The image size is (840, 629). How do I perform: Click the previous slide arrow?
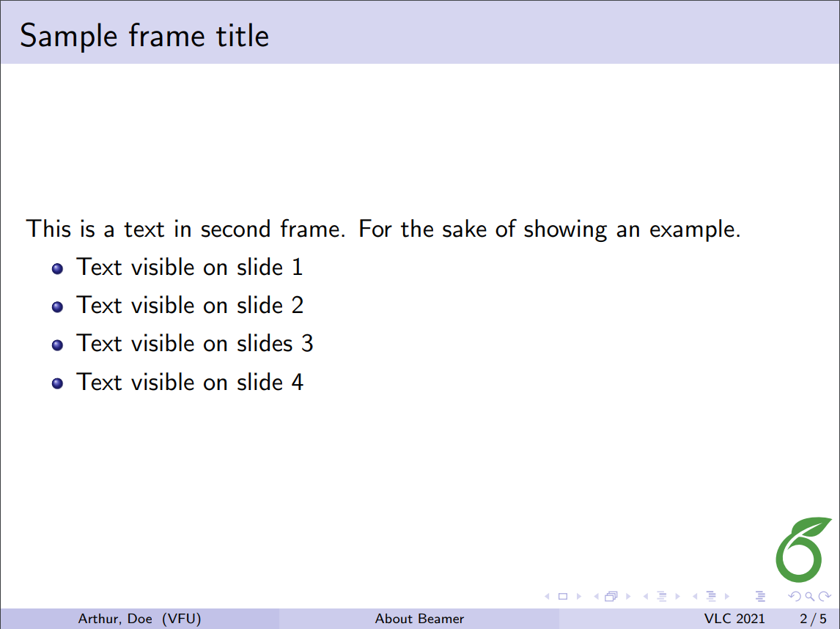tap(547, 597)
